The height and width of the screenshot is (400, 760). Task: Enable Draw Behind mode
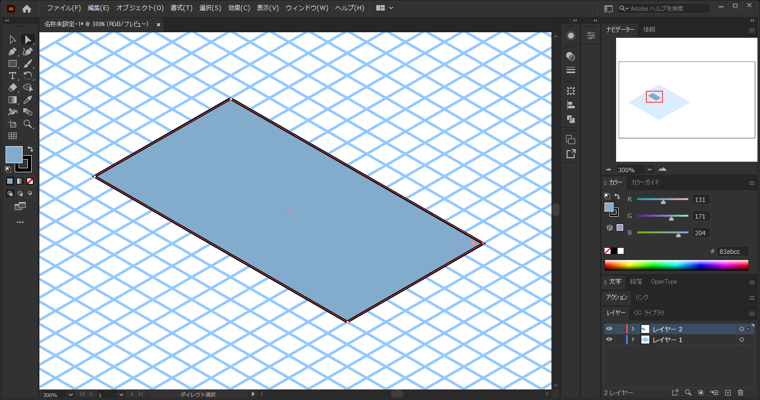click(20, 193)
